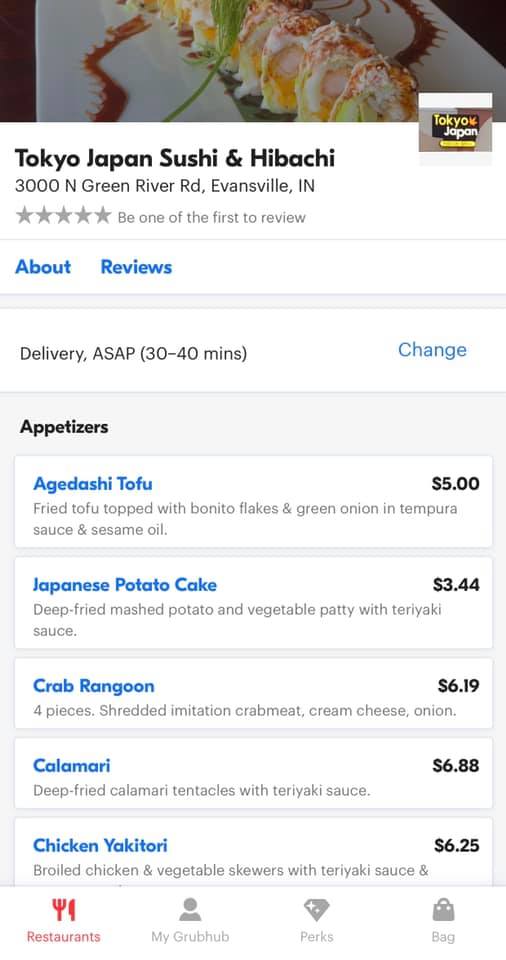Change the delivery time option
This screenshot has height=960, width=506.
[432, 350]
